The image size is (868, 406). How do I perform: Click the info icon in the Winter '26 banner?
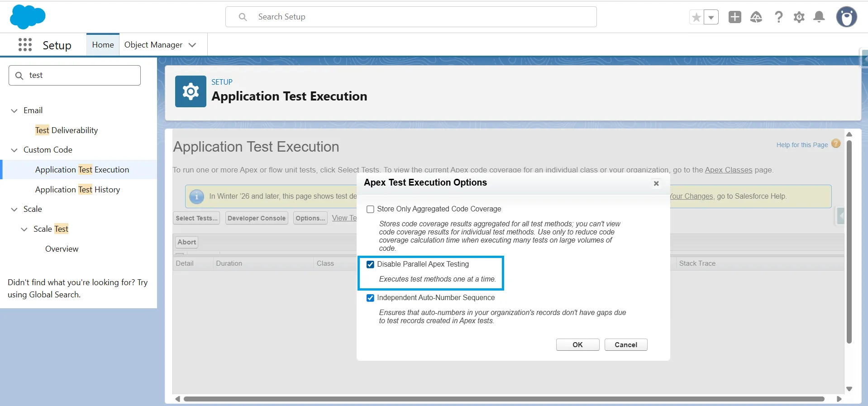[196, 196]
